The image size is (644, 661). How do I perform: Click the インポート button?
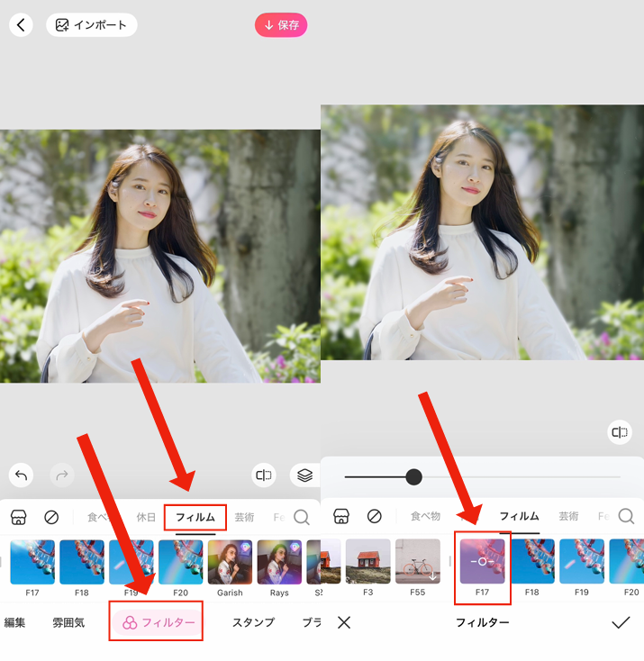(91, 25)
